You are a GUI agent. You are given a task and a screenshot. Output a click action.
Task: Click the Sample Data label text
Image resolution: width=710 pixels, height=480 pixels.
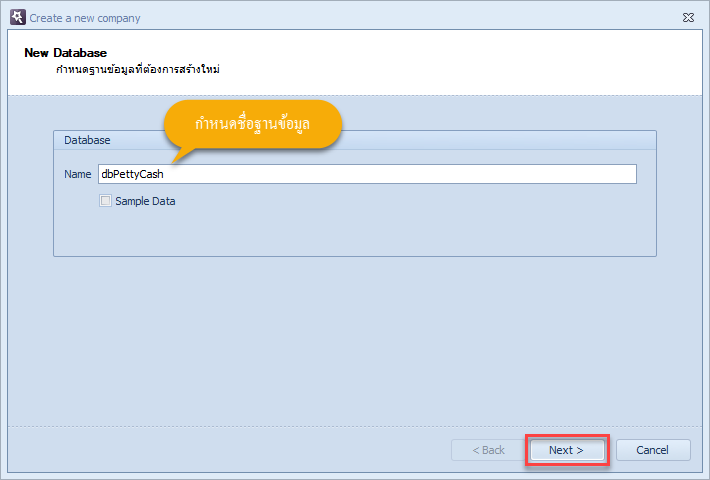tap(145, 201)
